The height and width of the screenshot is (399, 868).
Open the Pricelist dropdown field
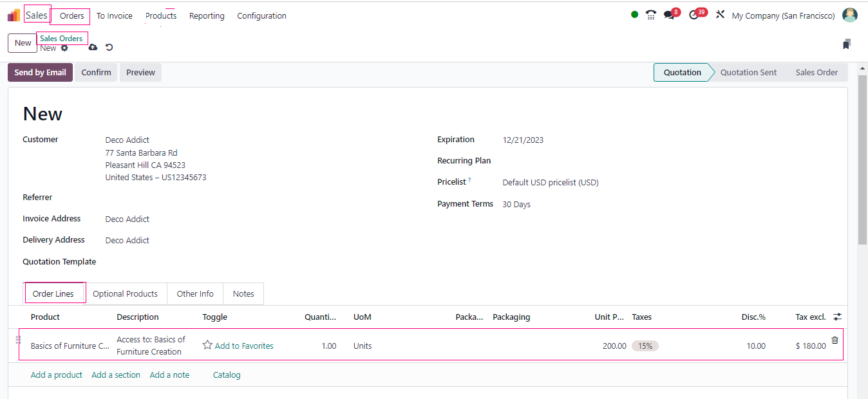[551, 183]
